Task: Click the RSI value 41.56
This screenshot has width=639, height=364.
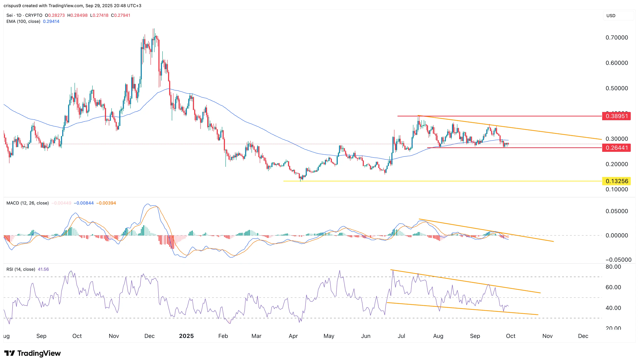Action: (x=43, y=269)
